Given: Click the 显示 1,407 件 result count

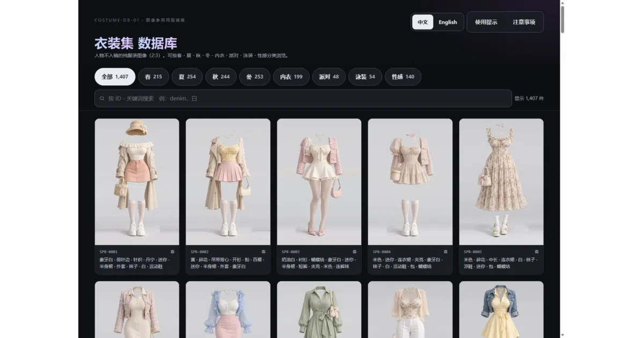Looking at the screenshot, I should point(529,99).
